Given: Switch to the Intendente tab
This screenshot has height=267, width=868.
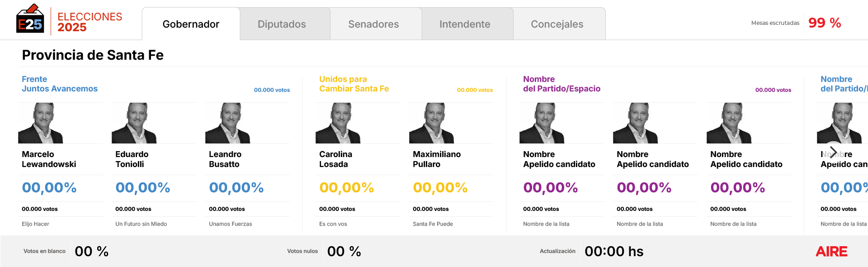Looking at the screenshot, I should [465, 24].
